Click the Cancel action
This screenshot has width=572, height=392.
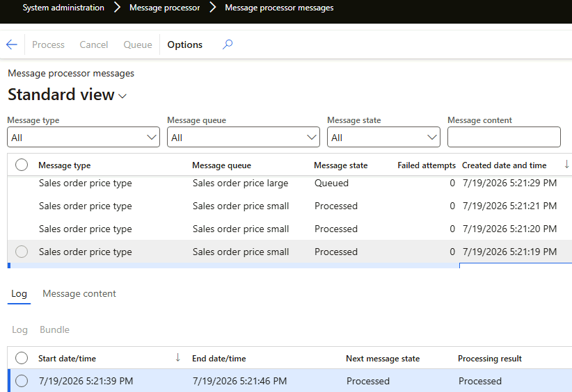click(x=94, y=44)
